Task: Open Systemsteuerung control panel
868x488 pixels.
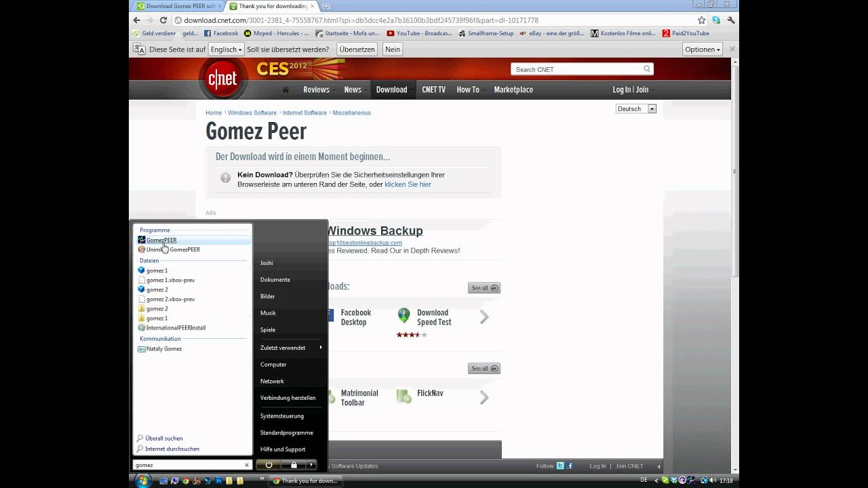Action: (x=282, y=416)
